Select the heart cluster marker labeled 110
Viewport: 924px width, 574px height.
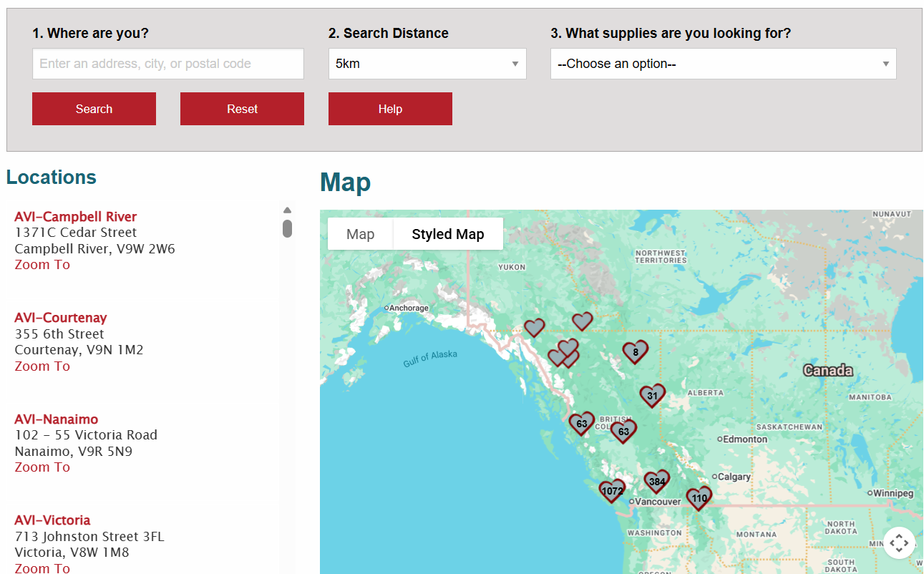coord(699,498)
